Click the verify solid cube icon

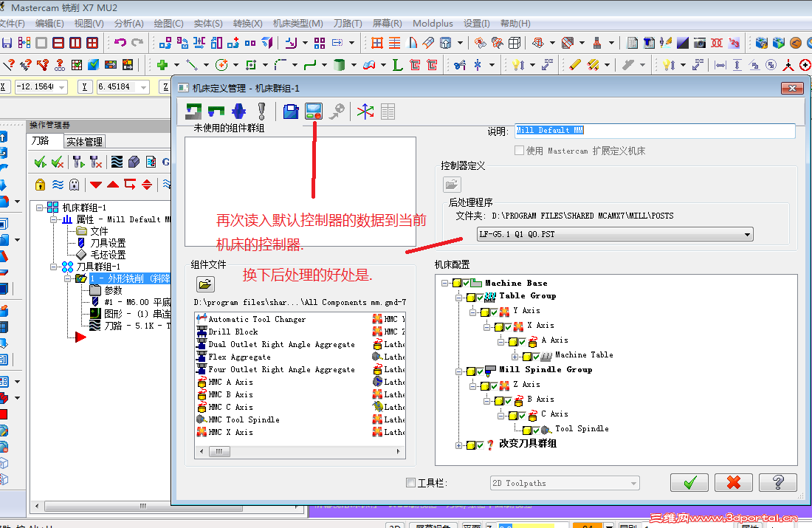[134, 162]
